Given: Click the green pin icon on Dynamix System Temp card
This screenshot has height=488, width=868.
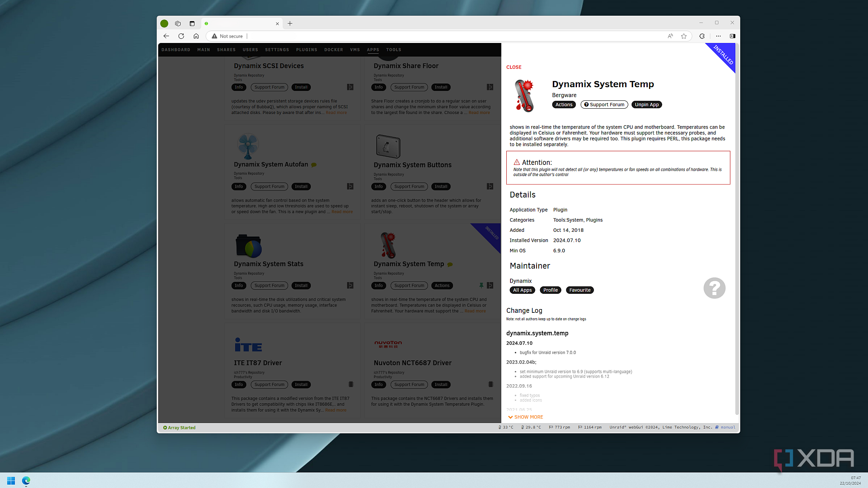Looking at the screenshot, I should pos(481,286).
